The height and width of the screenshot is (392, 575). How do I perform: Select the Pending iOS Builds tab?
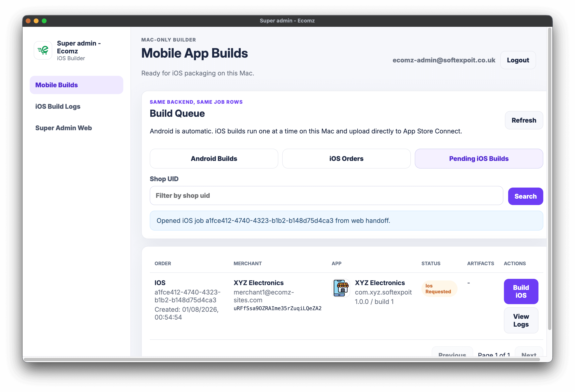coord(479,159)
